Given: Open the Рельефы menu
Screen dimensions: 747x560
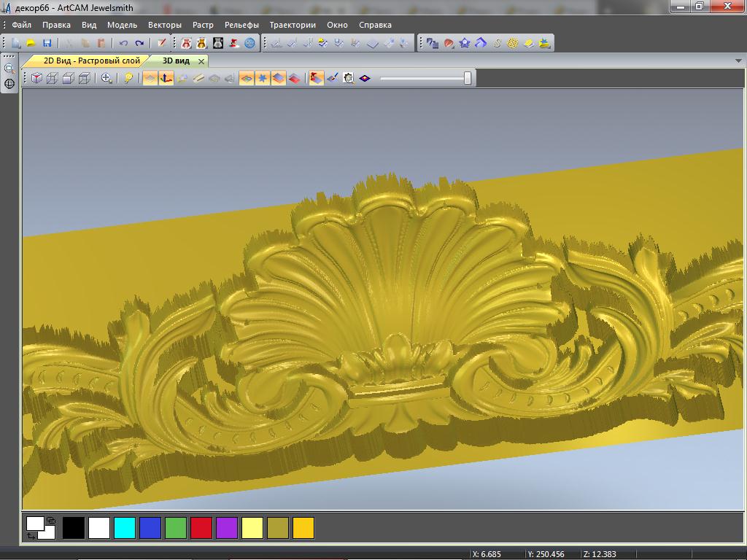Looking at the screenshot, I should pyautogui.click(x=241, y=25).
